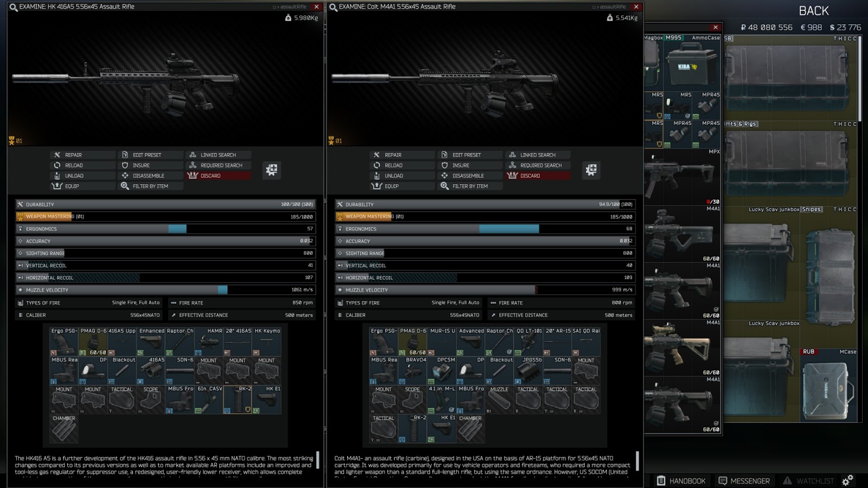Click the empty TACTICAL slot on HK 416A5
This screenshot has height=488, width=868.
122,400
